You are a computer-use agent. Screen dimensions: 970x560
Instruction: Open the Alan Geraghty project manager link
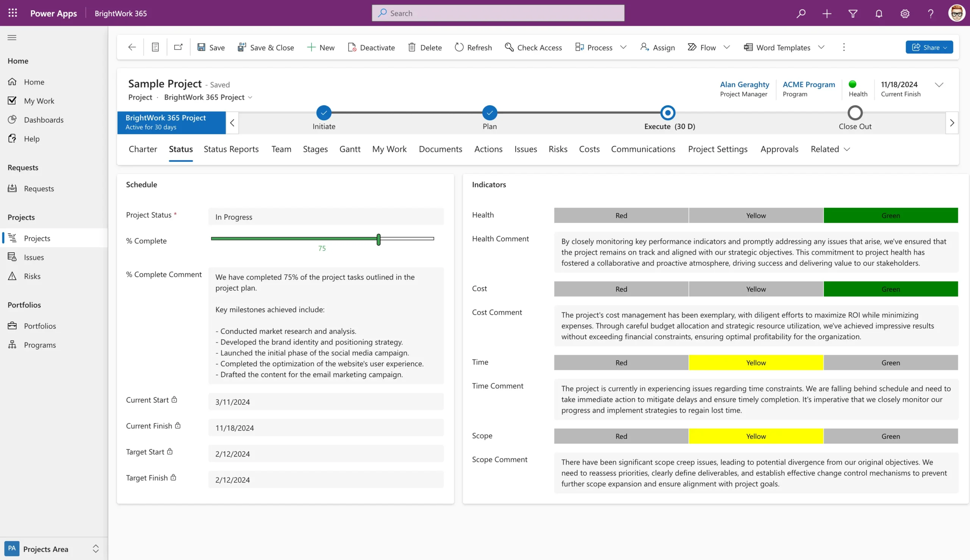click(744, 84)
